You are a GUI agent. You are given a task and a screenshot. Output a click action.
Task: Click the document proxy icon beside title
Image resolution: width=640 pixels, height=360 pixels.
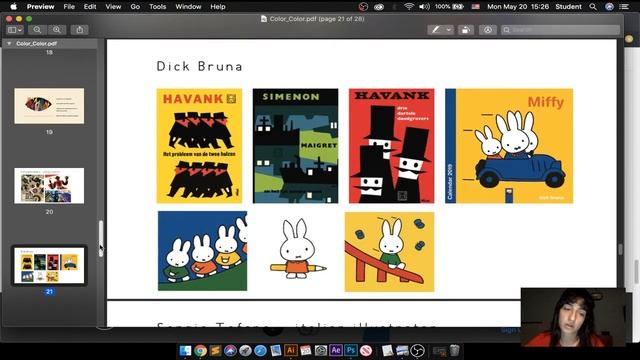pos(264,19)
